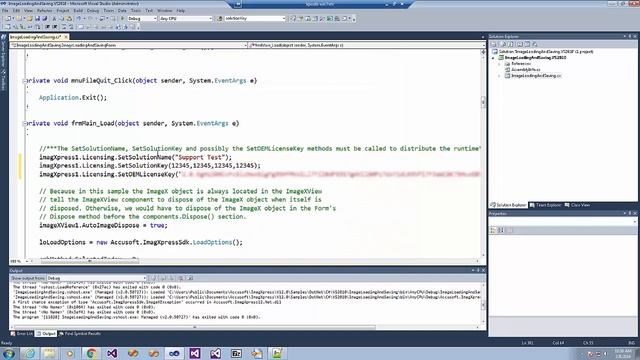Open the Any CPU platform dropdown
Image resolution: width=640 pixels, height=360 pixels.
coord(186,18)
